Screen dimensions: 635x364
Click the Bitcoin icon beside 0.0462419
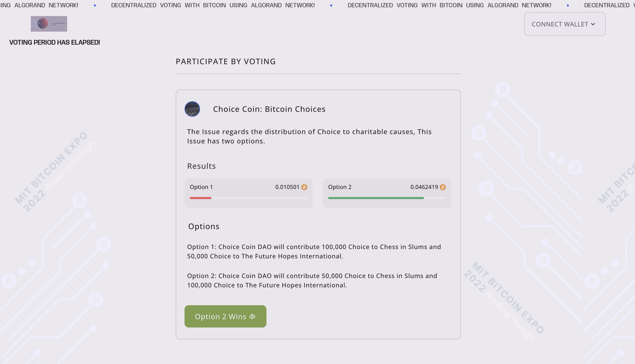pos(443,187)
